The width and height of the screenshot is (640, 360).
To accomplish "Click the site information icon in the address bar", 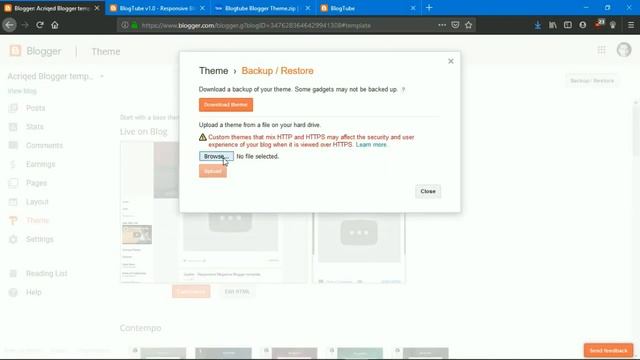I will pos(125,25).
